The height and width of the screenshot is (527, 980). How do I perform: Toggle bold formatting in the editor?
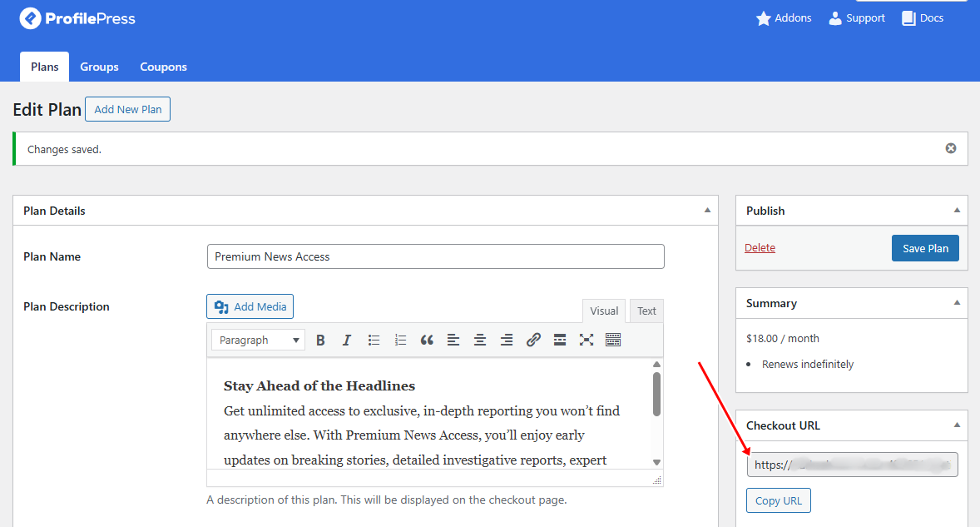click(320, 340)
